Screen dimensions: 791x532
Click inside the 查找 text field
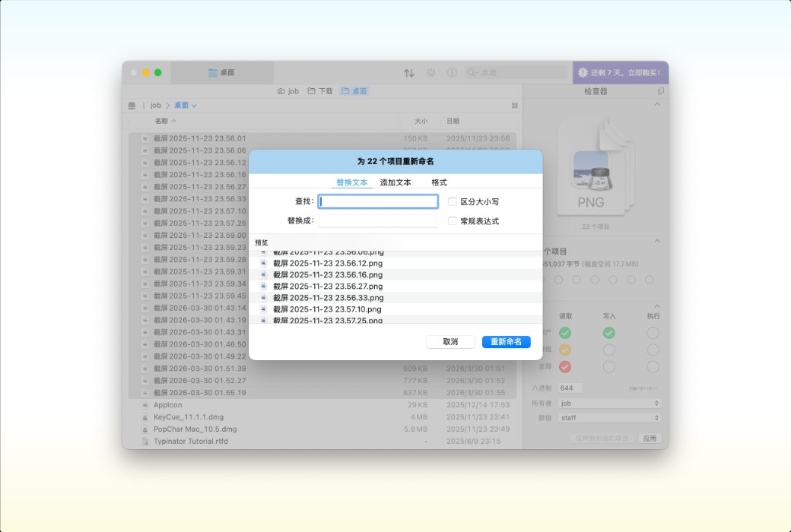coord(378,201)
